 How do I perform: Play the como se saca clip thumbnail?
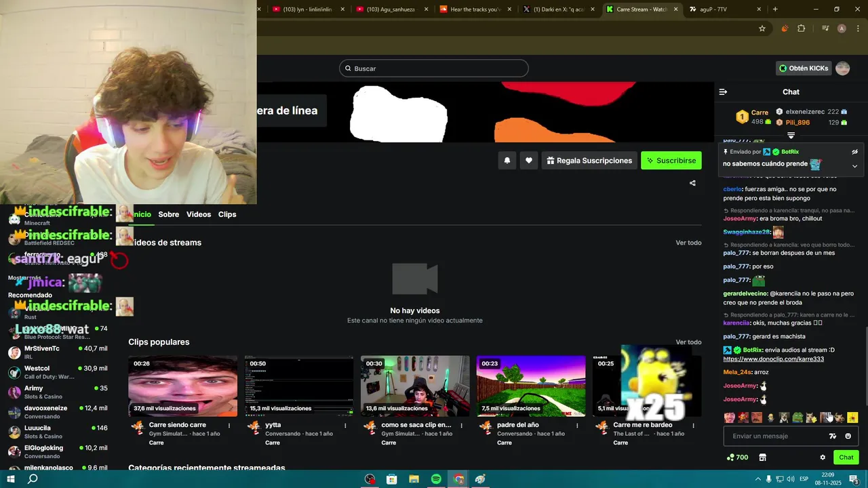(415, 386)
